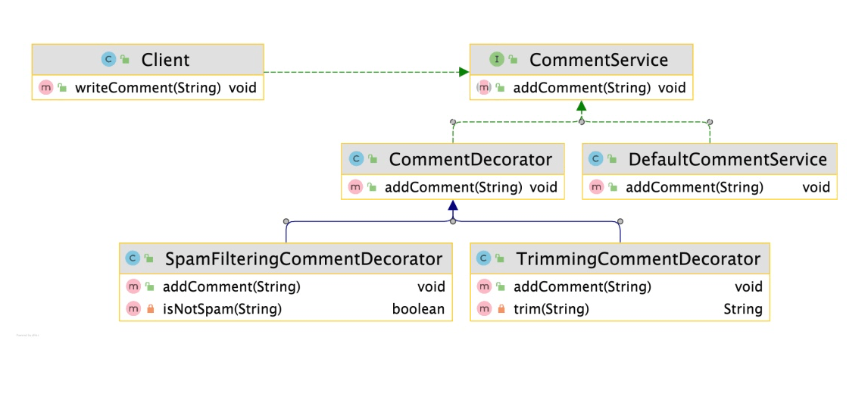Image resolution: width=868 pixels, height=397 pixels.
Task: Click the private lock icon on trim
Action: click(x=501, y=309)
